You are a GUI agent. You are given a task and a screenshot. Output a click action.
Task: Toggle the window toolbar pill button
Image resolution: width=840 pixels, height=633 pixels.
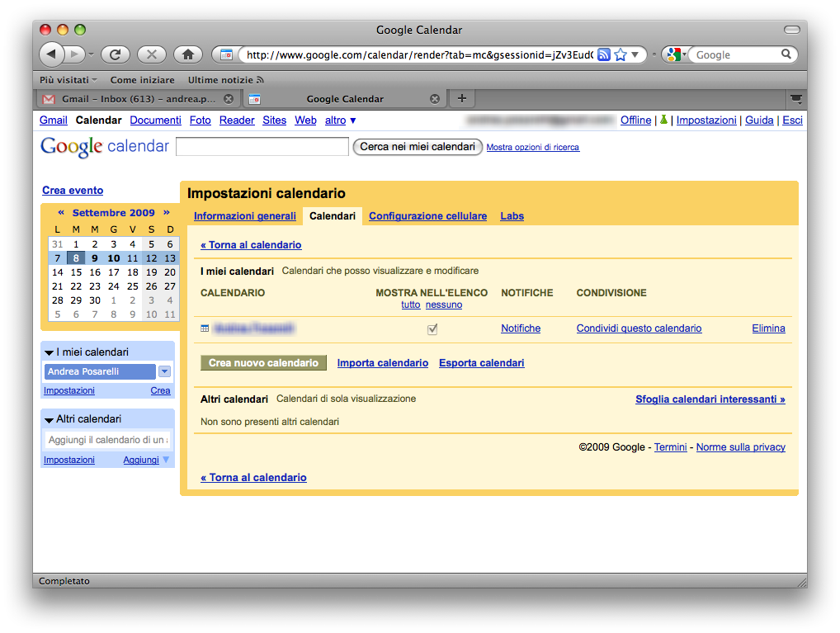792,30
